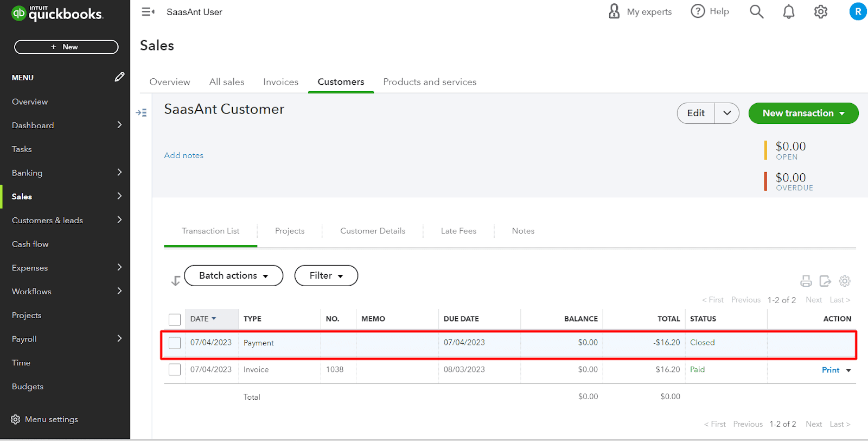Click the Edit customer button
The image size is (868, 441).
[696, 113]
